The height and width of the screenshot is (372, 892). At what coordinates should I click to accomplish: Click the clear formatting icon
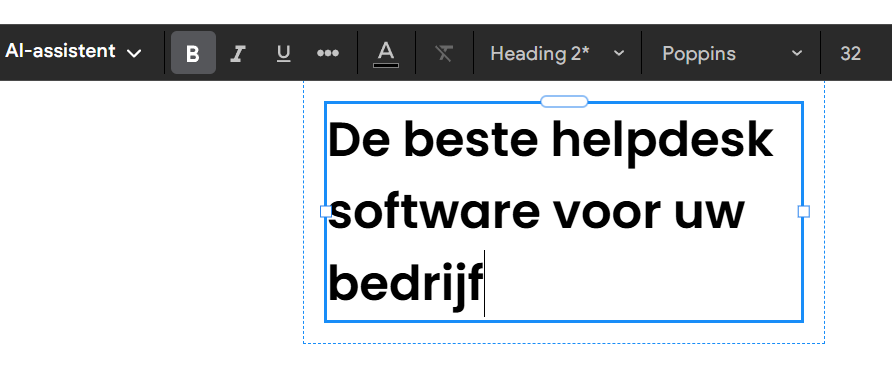pos(444,53)
